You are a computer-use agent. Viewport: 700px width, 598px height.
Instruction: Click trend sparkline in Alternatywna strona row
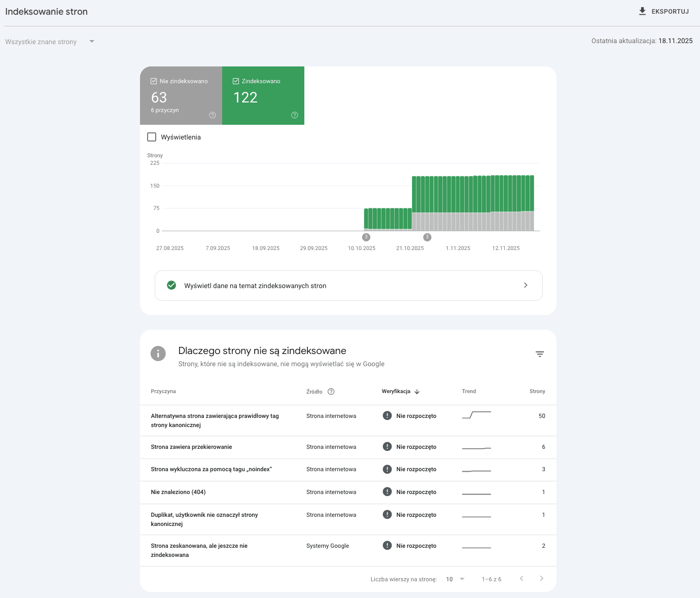tap(476, 415)
